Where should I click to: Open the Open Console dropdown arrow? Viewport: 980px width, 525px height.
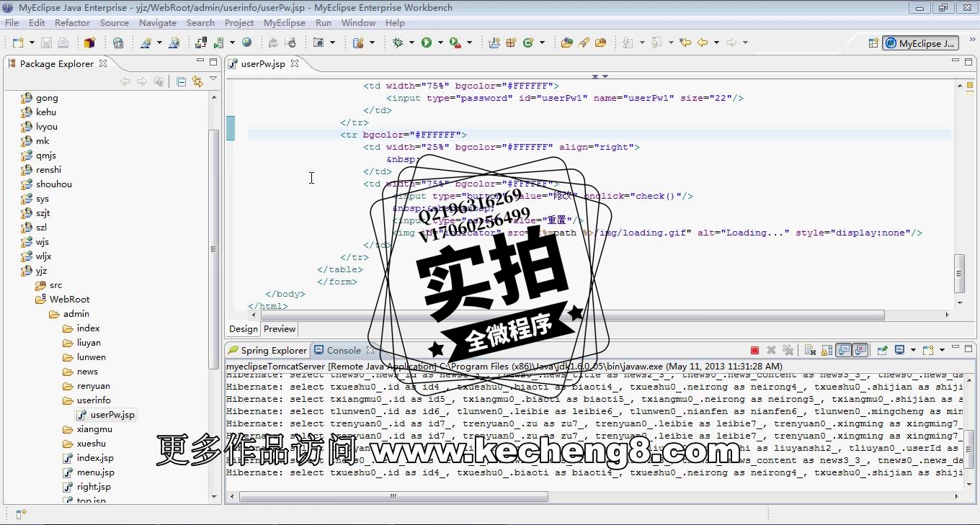(941, 350)
